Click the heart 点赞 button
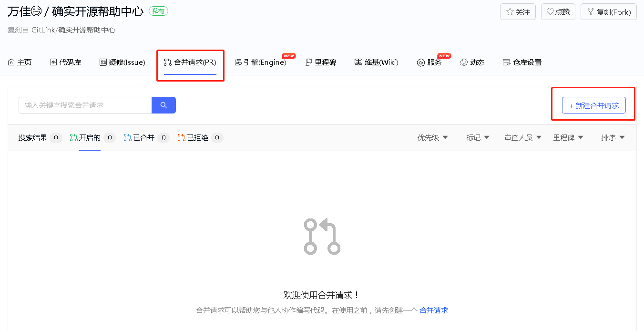Screen dimensions: 644x331 (x=558, y=12)
